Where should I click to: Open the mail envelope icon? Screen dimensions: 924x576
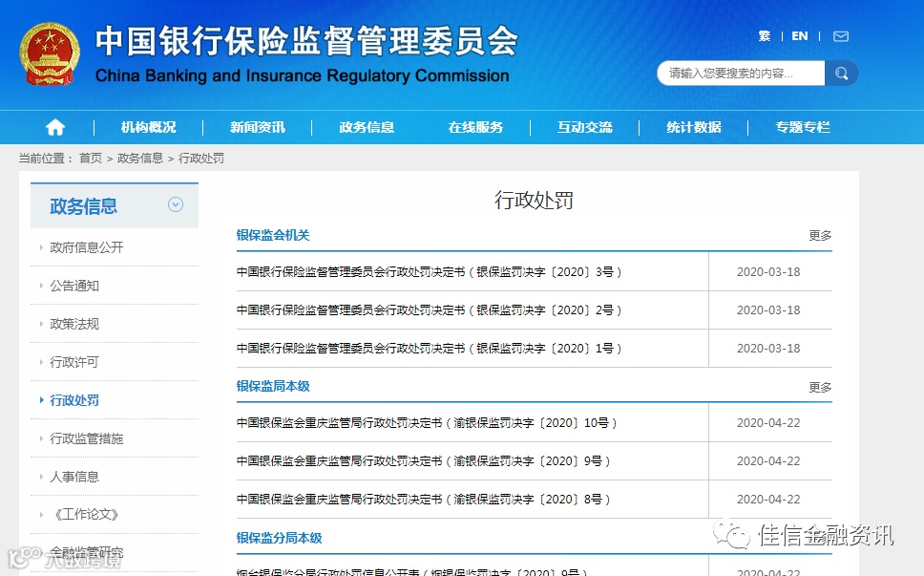(x=841, y=36)
